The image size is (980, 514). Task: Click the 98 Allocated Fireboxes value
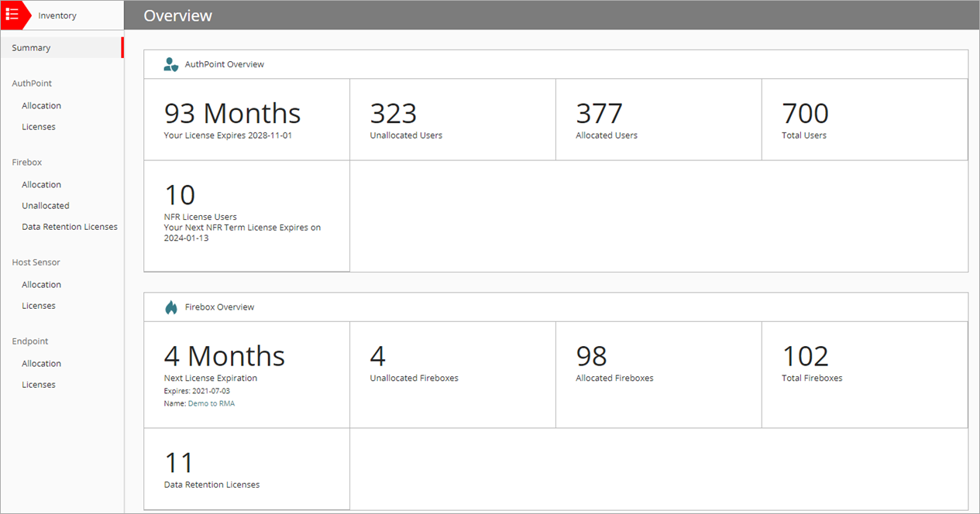(x=592, y=356)
